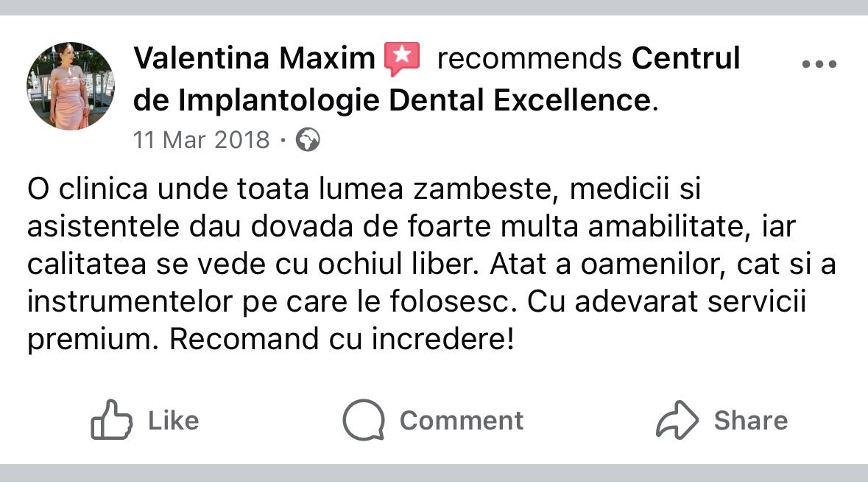Screen dimensions: 868x487
Task: Click the speech bubble Comment icon
Action: tap(364, 419)
